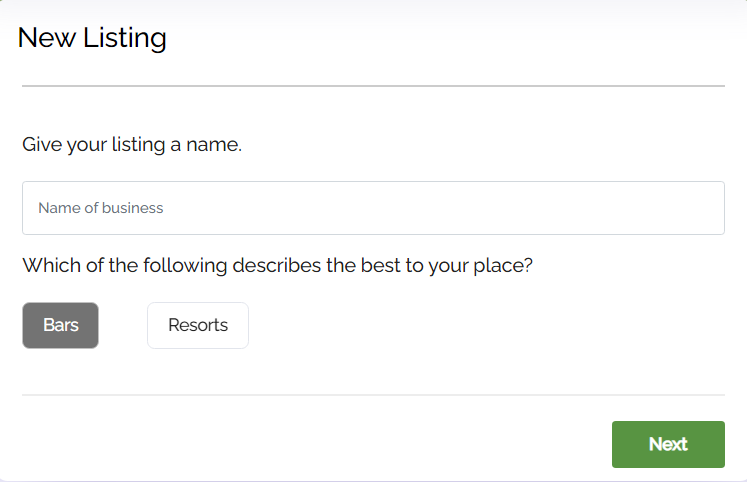
Task: Mark the place as Bars
Action: (60, 326)
